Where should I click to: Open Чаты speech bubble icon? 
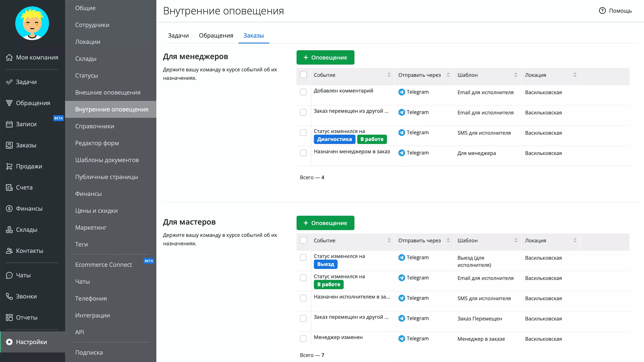9,275
